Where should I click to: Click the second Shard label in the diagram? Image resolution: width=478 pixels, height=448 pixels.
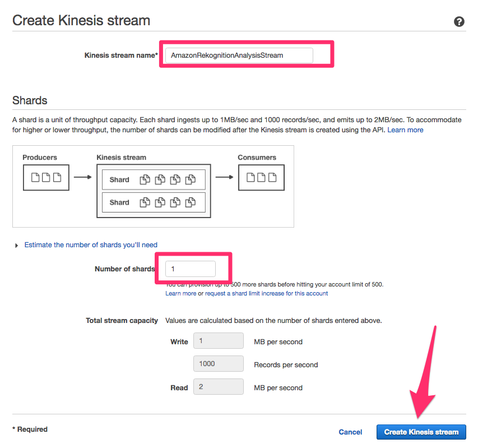(119, 202)
